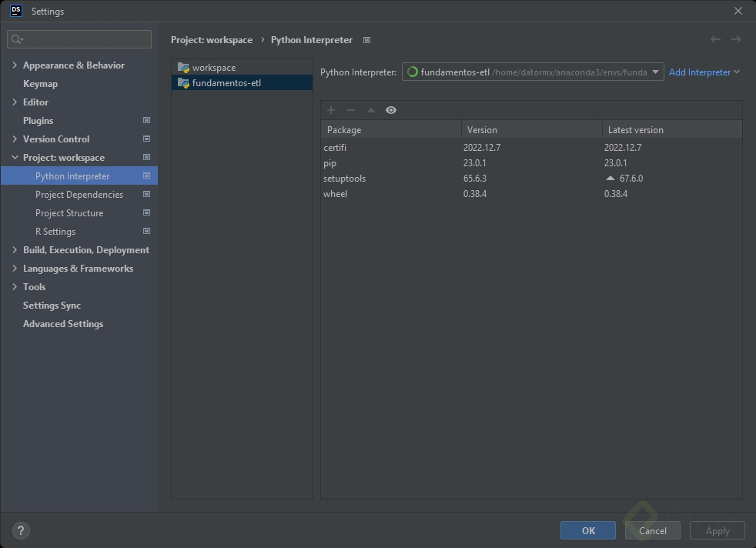Click the project-level icon next to Version Control
Image resolution: width=756 pixels, height=548 pixels.
146,139
